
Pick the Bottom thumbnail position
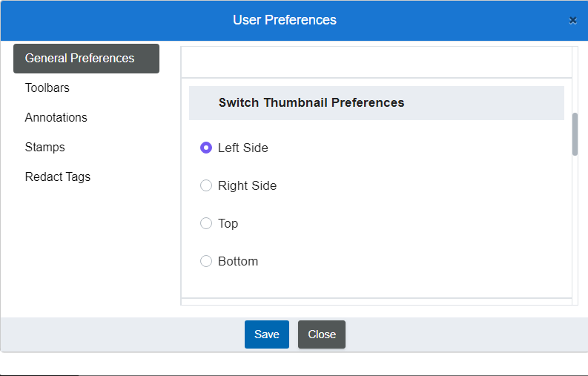click(206, 261)
